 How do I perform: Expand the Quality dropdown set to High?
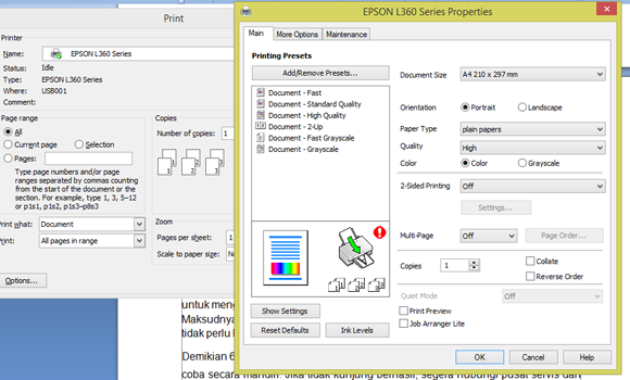coord(533,148)
